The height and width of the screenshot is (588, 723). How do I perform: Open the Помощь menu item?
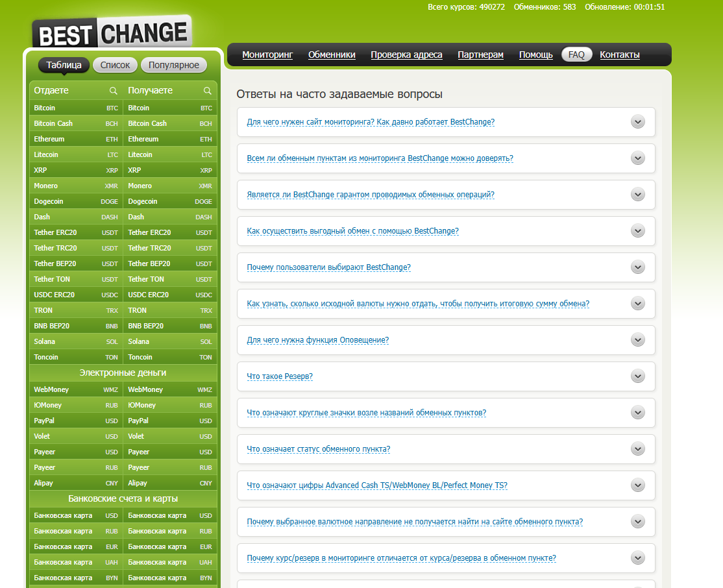(536, 55)
